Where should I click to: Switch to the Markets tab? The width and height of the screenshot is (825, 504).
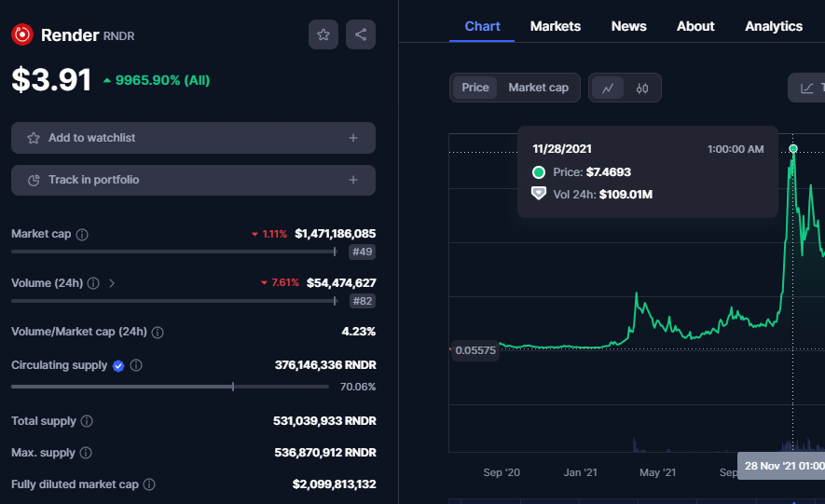tap(555, 26)
